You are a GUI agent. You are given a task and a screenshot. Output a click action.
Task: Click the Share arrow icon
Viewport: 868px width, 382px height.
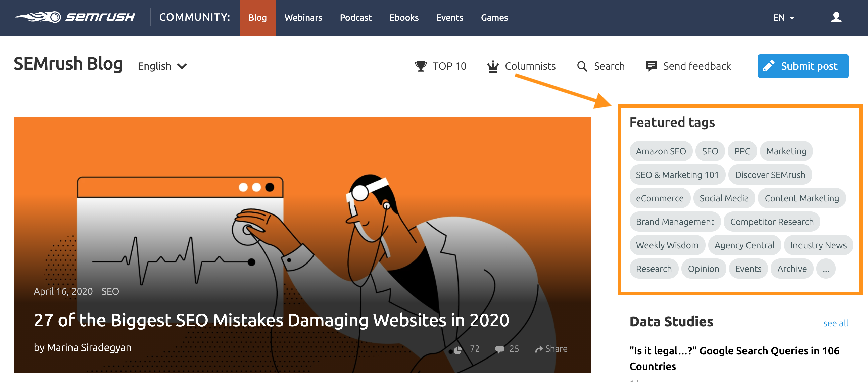click(x=539, y=349)
